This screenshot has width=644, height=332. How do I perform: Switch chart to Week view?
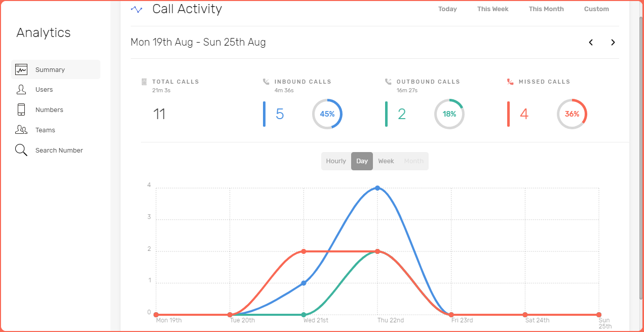tap(386, 161)
